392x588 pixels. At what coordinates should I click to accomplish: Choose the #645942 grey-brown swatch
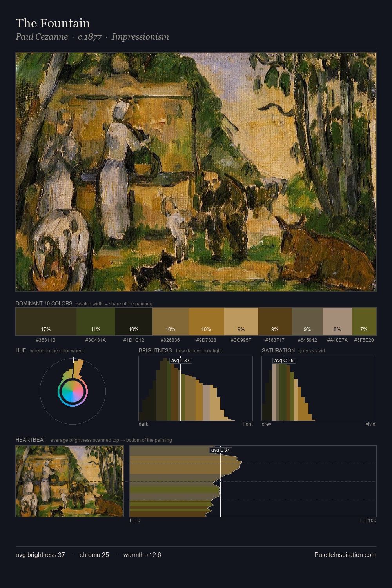[307, 321]
